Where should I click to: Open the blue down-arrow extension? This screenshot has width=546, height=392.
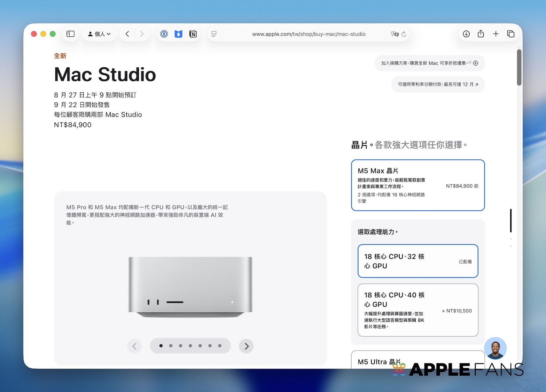tap(178, 34)
